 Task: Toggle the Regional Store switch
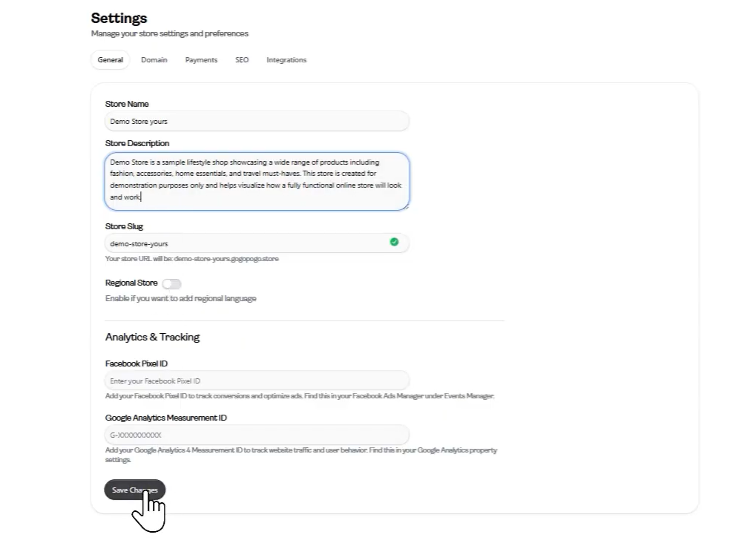(x=171, y=284)
